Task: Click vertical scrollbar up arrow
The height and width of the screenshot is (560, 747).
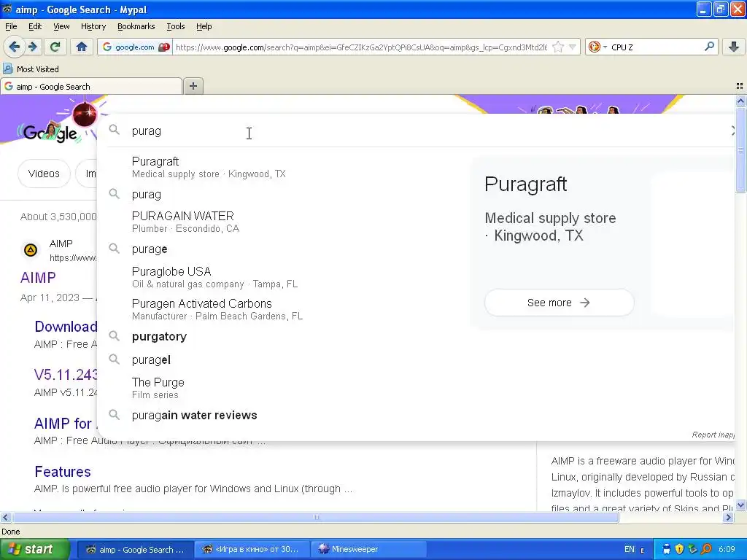Action: click(x=740, y=101)
